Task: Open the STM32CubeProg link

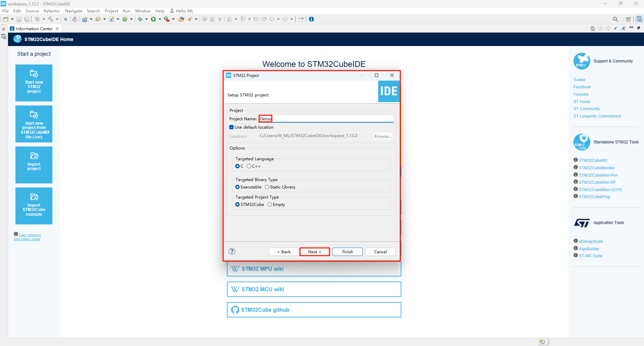Action: tap(594, 197)
